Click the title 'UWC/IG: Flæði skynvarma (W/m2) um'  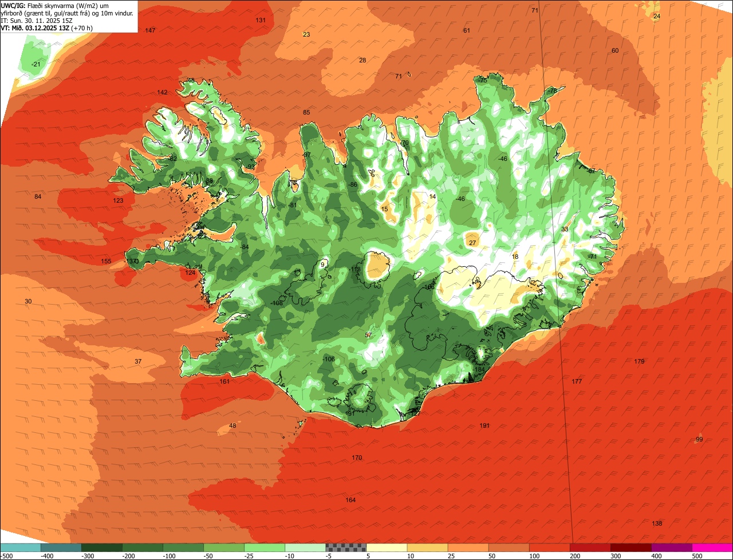[55, 5]
